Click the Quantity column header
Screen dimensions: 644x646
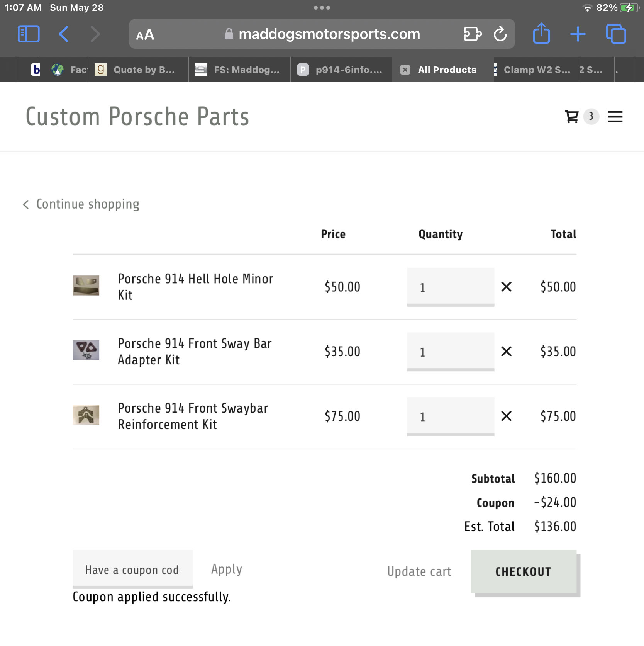point(441,234)
